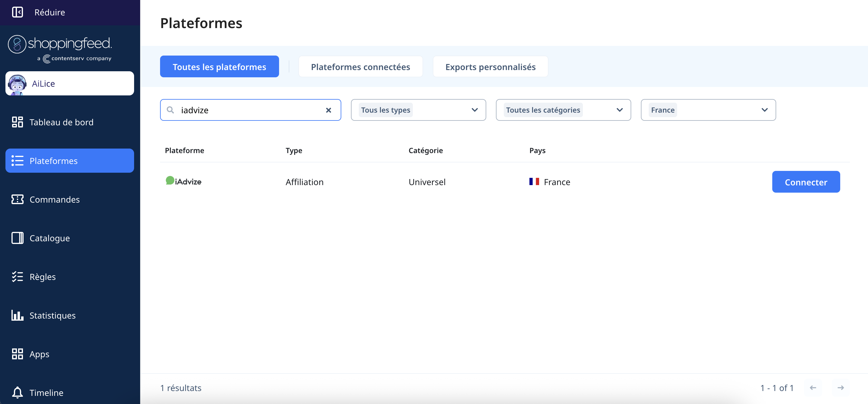Click the French flag icon
The image size is (868, 404).
pyautogui.click(x=534, y=181)
